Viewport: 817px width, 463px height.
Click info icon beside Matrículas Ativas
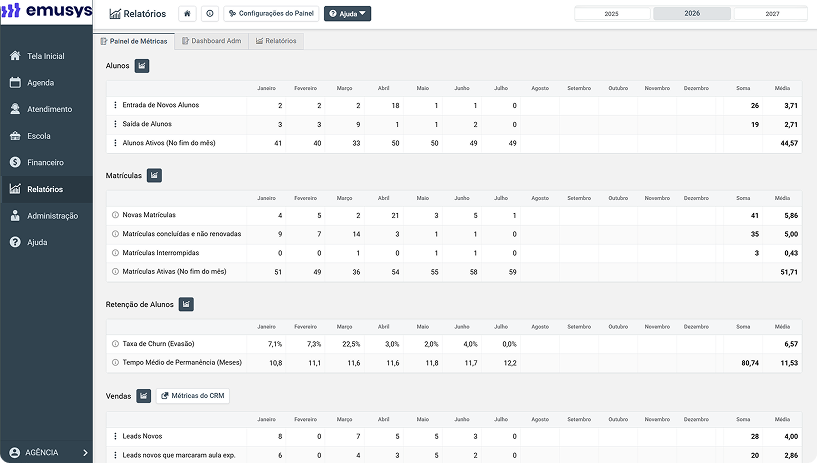coord(115,271)
